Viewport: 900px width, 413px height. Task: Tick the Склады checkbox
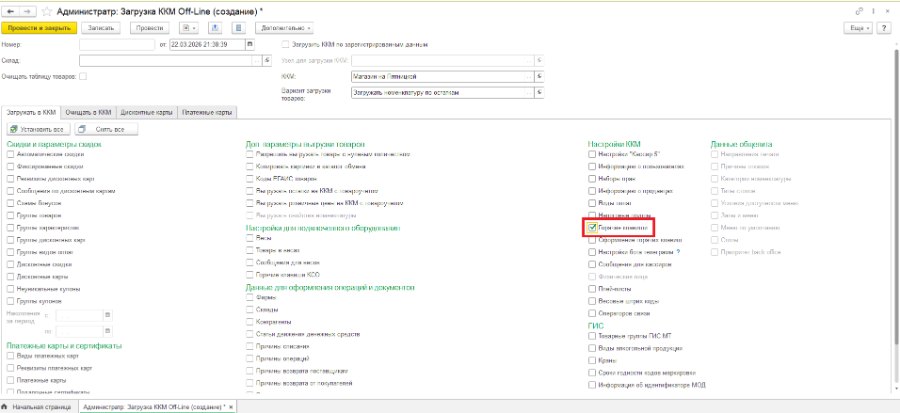tap(249, 309)
